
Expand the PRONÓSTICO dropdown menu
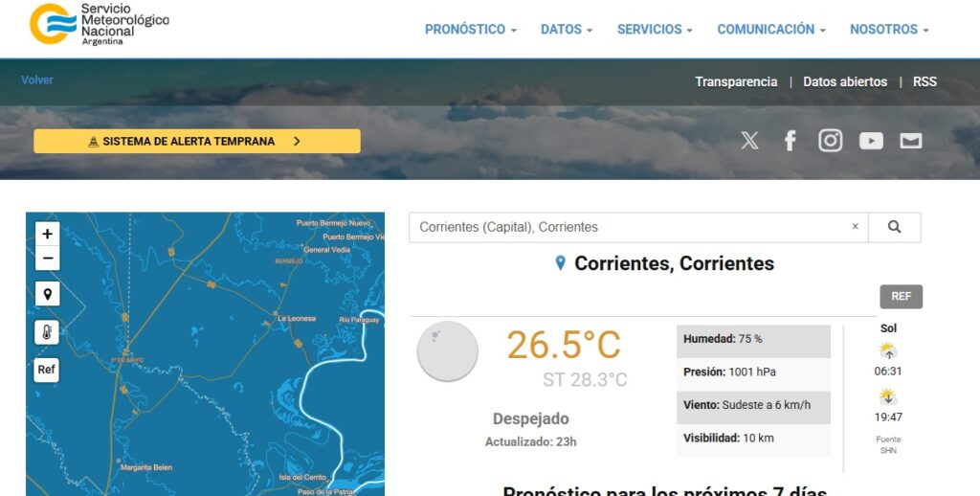(x=470, y=30)
